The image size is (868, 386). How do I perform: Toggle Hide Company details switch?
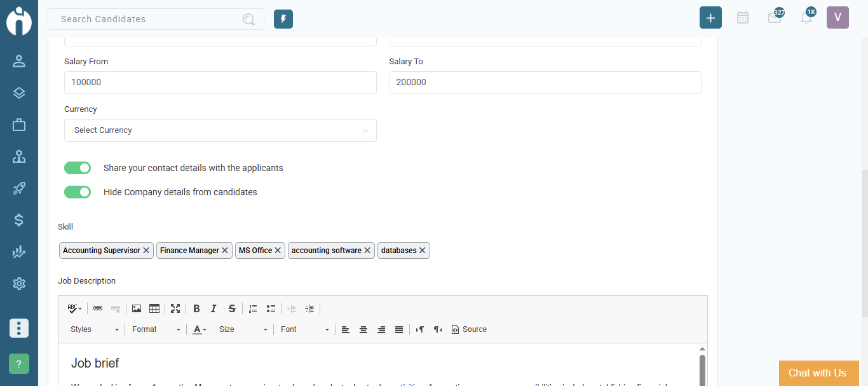78,192
